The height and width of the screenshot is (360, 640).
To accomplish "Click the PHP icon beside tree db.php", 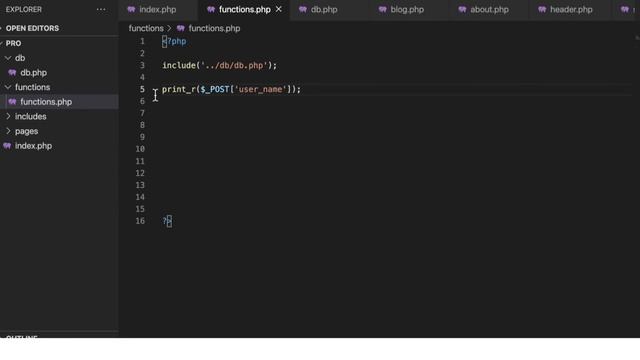I will pos(12,73).
